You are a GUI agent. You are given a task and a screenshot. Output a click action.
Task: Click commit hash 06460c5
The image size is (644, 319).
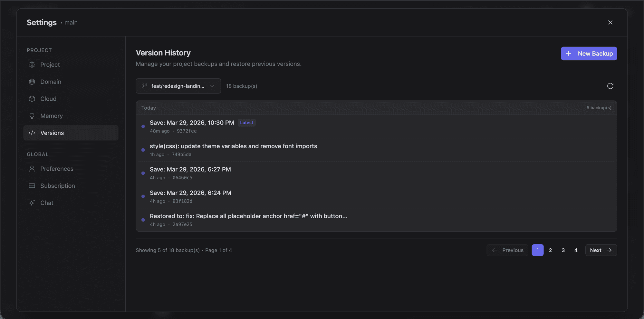coord(182,178)
